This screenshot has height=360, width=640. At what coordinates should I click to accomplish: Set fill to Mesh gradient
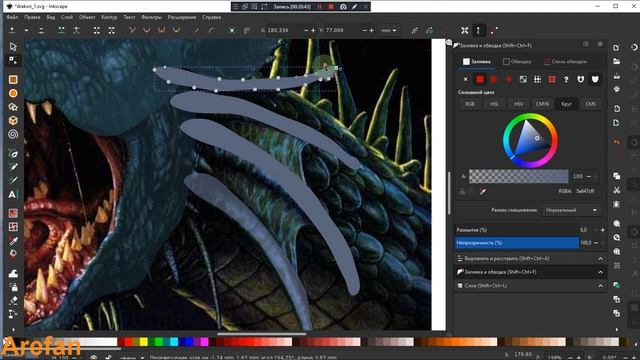pos(523,79)
